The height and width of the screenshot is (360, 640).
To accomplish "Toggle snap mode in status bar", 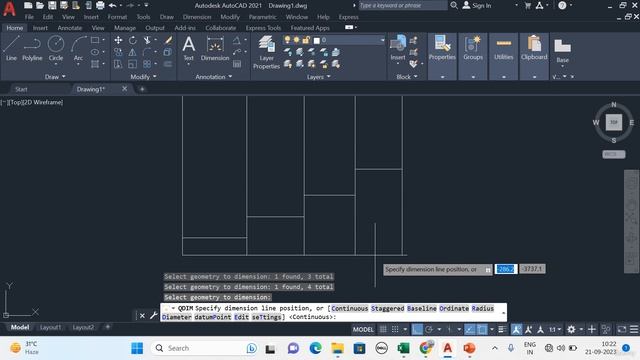I will 395,329.
